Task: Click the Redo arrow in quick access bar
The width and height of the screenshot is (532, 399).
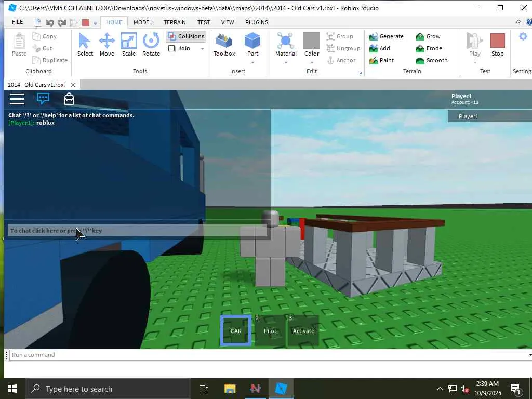Action: tap(62, 23)
